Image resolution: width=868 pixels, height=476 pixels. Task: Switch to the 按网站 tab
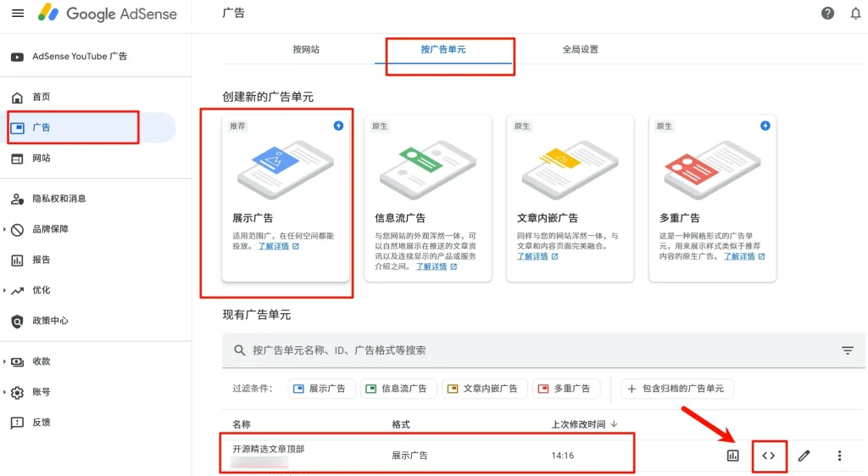point(306,49)
